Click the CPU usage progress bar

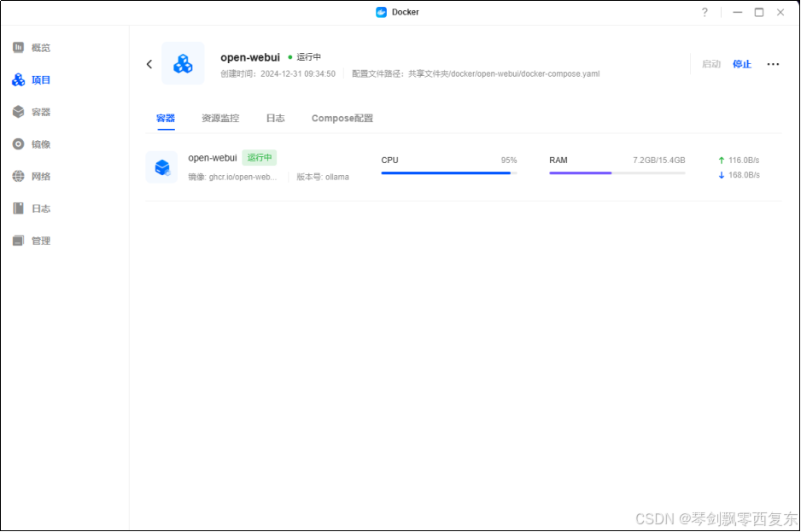click(x=449, y=173)
